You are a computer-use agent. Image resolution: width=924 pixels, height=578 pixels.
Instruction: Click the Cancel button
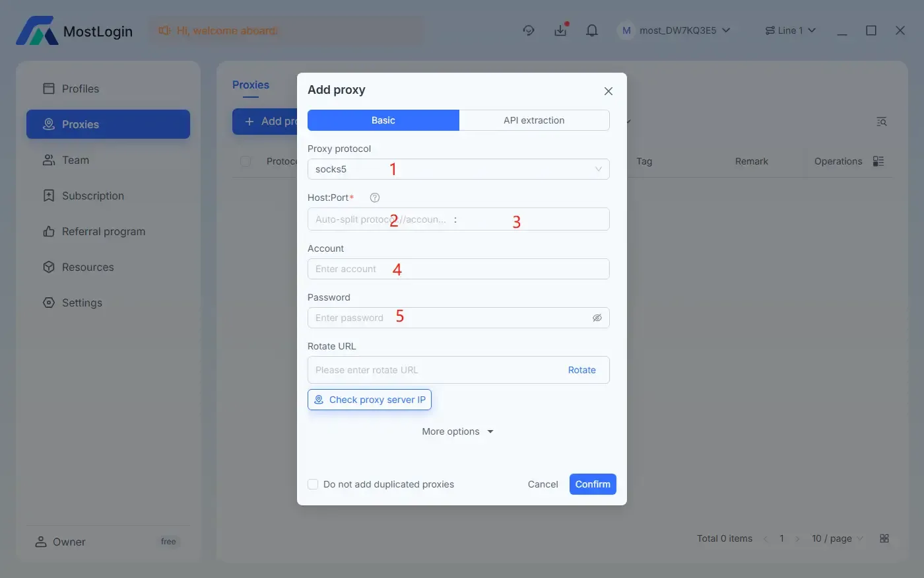(x=543, y=484)
